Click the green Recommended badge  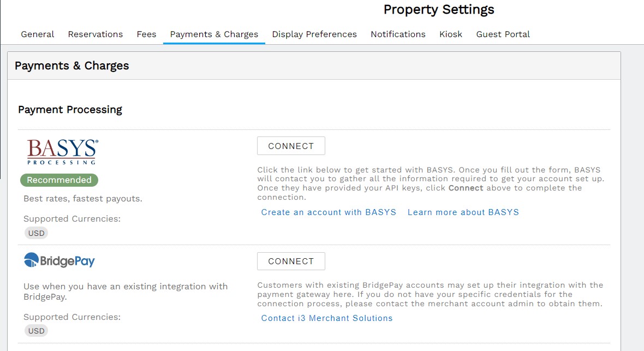coord(59,180)
